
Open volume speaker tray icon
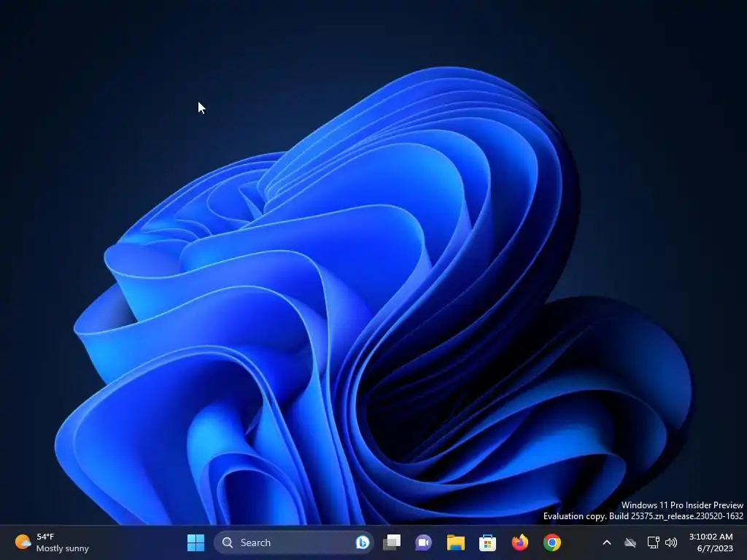tap(671, 542)
